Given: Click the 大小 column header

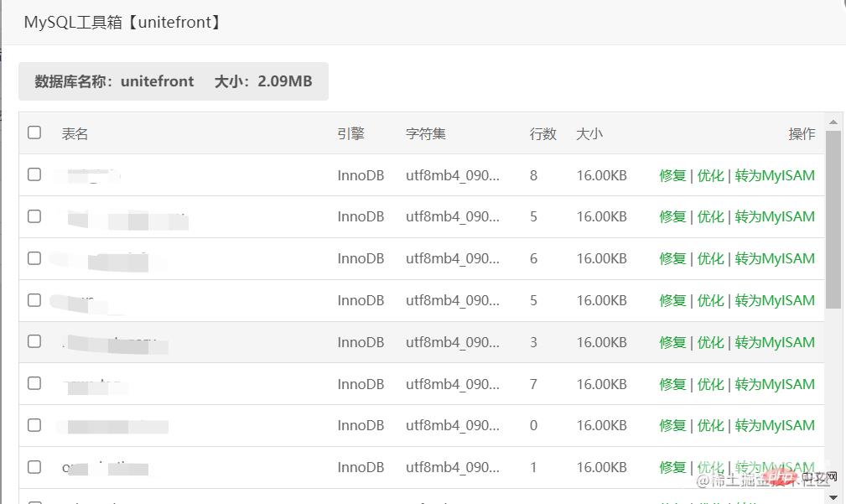Looking at the screenshot, I should [589, 133].
